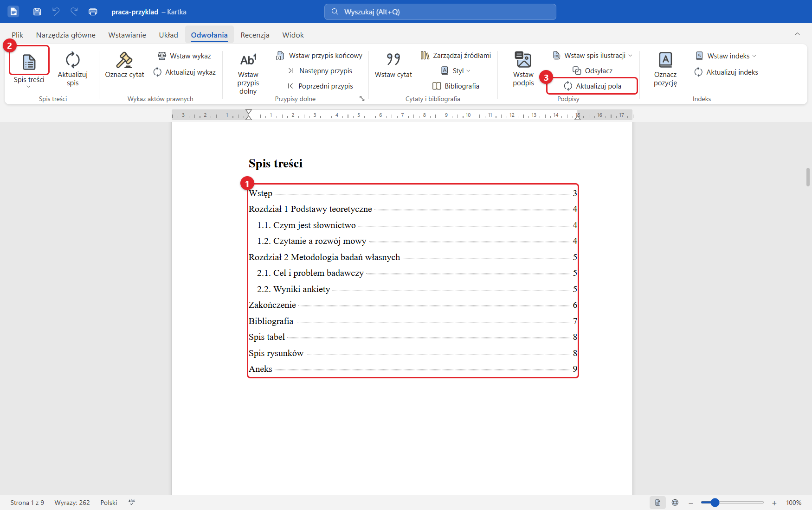This screenshot has width=812, height=510.
Task: Open Zarządzaj źródłami sources manager
Action: (x=456, y=56)
